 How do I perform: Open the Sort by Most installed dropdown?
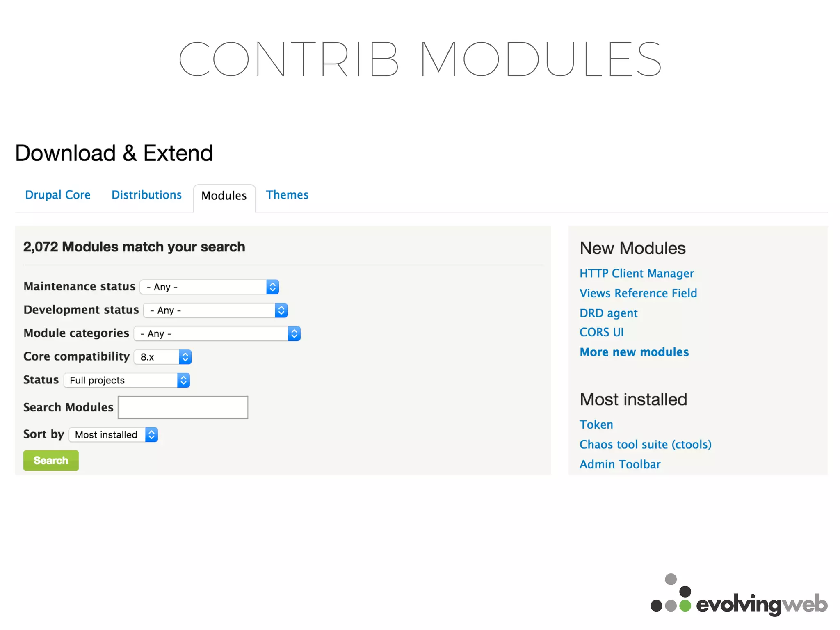(x=114, y=435)
